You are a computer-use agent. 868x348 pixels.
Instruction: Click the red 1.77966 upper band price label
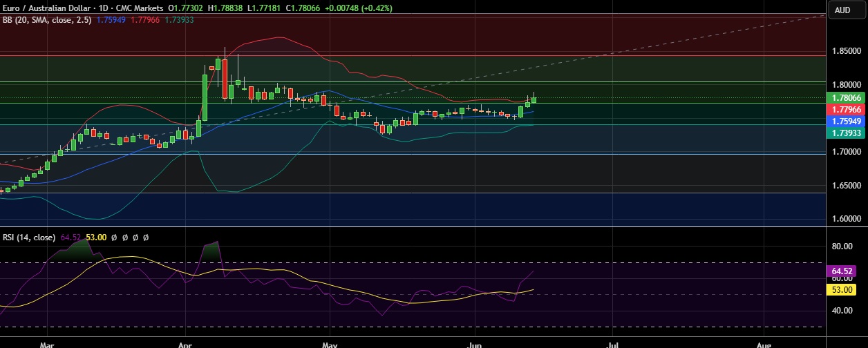(847, 109)
